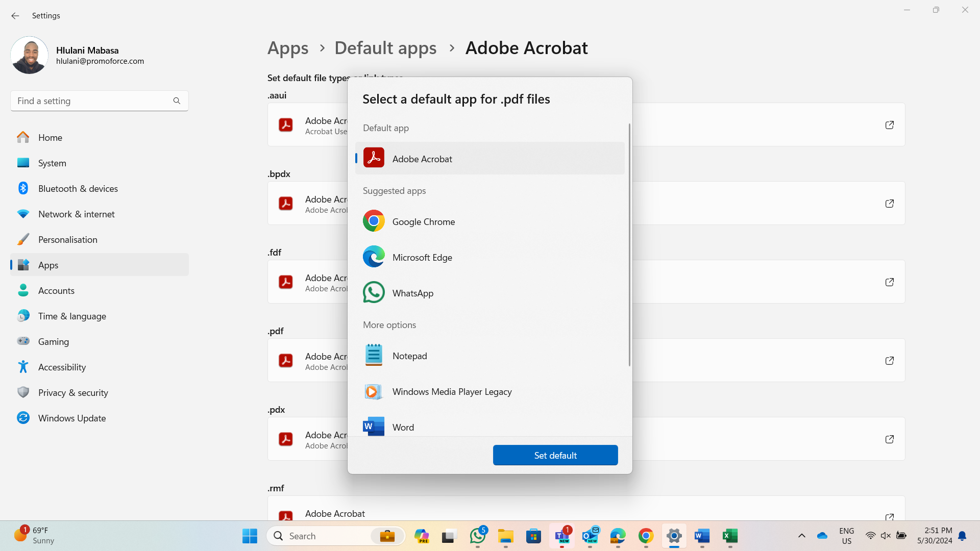Open Bluetooth & devices settings
Image resolution: width=980 pixels, height=551 pixels.
click(x=100, y=188)
